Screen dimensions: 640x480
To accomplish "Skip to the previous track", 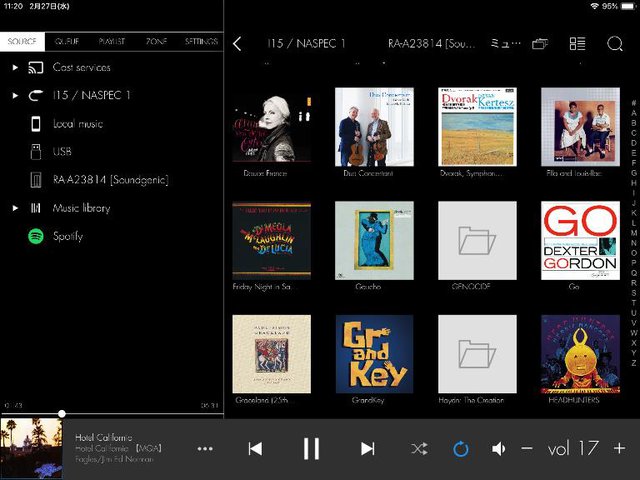I will coord(256,449).
